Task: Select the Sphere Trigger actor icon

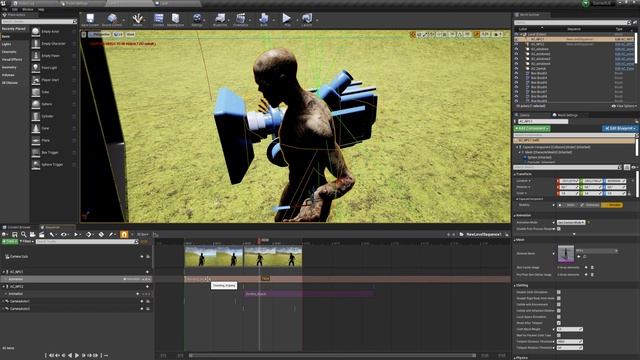Action: tap(36, 164)
